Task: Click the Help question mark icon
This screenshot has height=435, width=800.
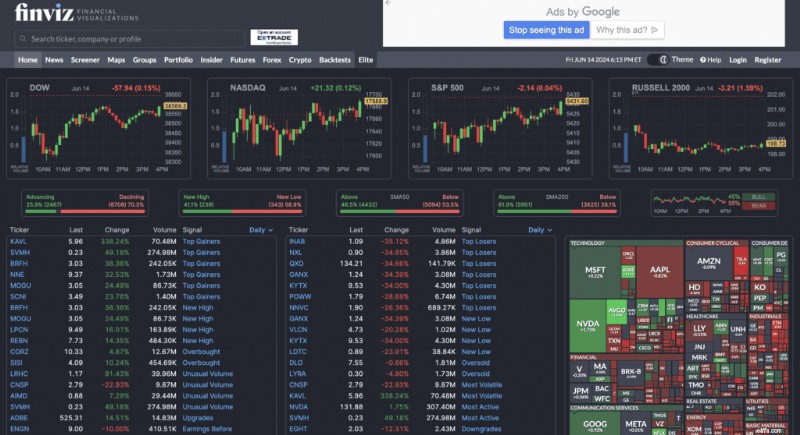Action: pyautogui.click(x=703, y=60)
